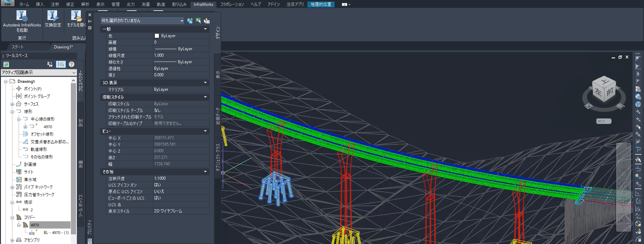Switch to the スタート document tab
The height and width of the screenshot is (244, 644).
(x=18, y=47)
